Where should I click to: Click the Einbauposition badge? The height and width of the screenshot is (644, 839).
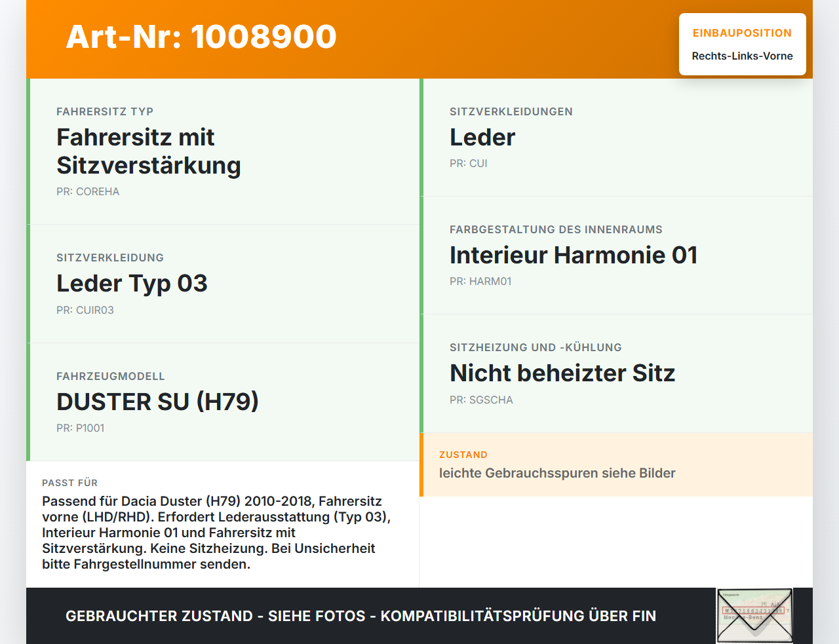743,44
